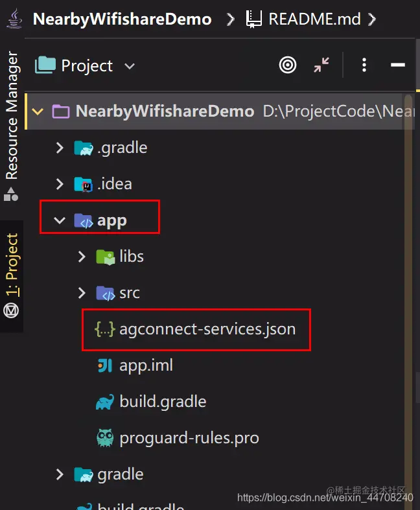Image resolution: width=420 pixels, height=510 pixels.
Task: Click the Select Opened File target icon
Action: [x=288, y=65]
